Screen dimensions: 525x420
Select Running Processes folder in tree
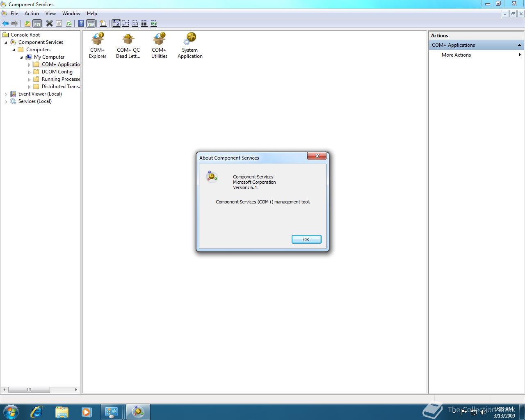[x=61, y=79]
